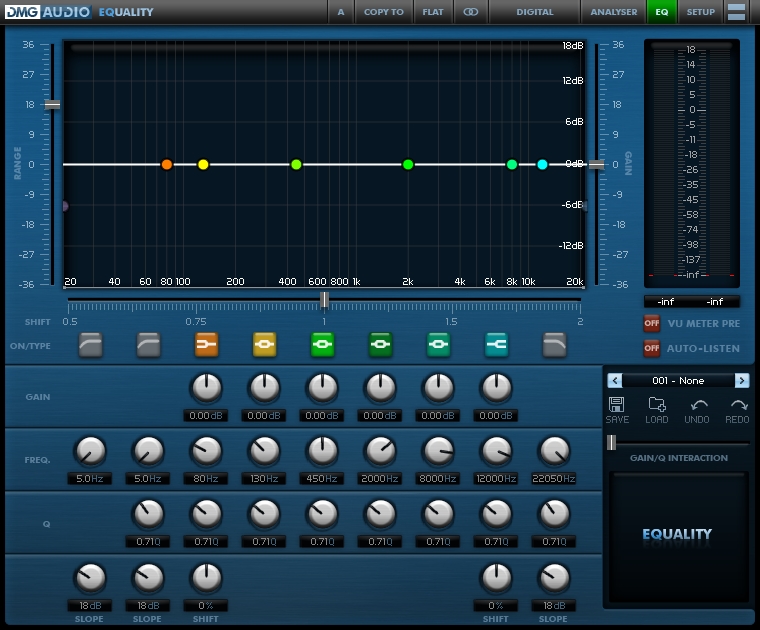Select the yellow 130Hz node on graph
760x630 pixels.
[203, 164]
